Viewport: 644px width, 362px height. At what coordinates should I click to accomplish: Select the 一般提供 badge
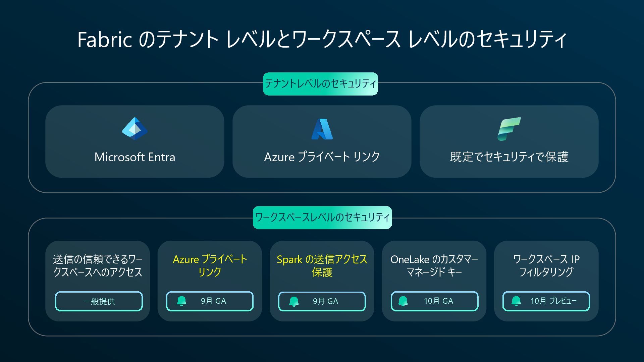[99, 301]
